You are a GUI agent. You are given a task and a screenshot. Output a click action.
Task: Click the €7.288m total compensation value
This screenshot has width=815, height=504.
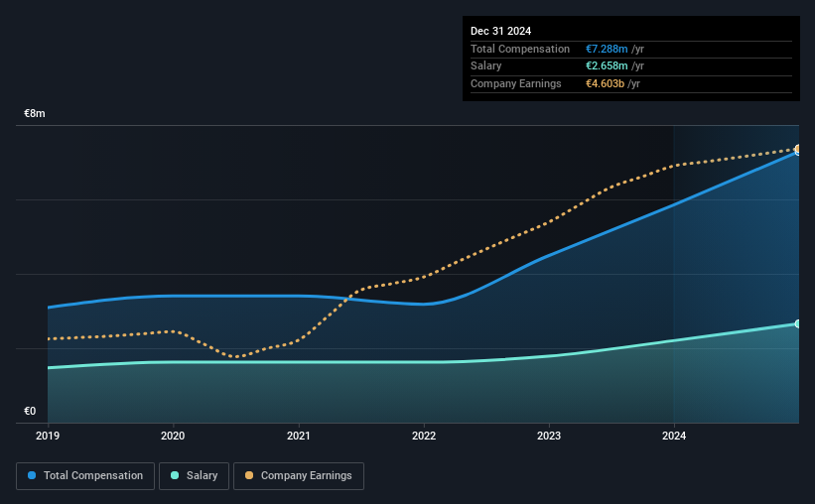[x=607, y=49]
